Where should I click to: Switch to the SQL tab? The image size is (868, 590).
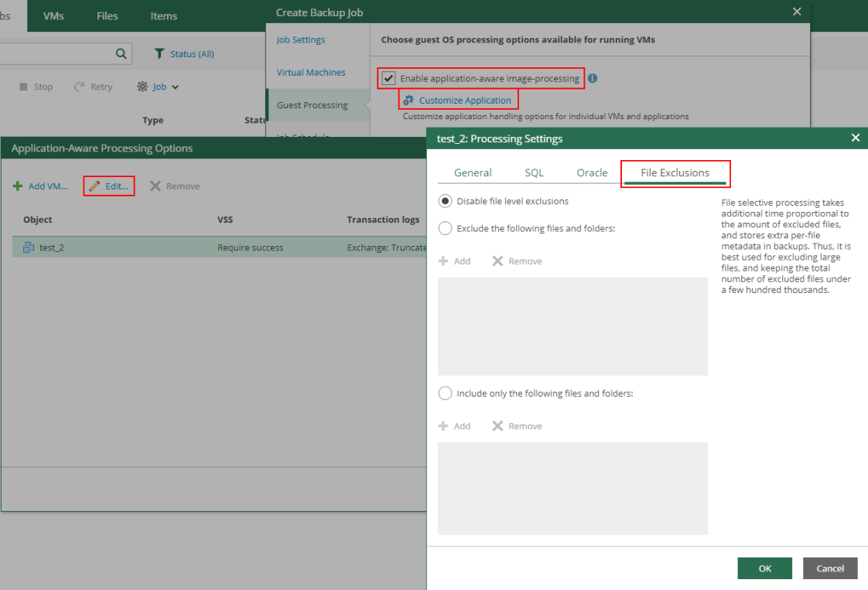pyautogui.click(x=534, y=172)
